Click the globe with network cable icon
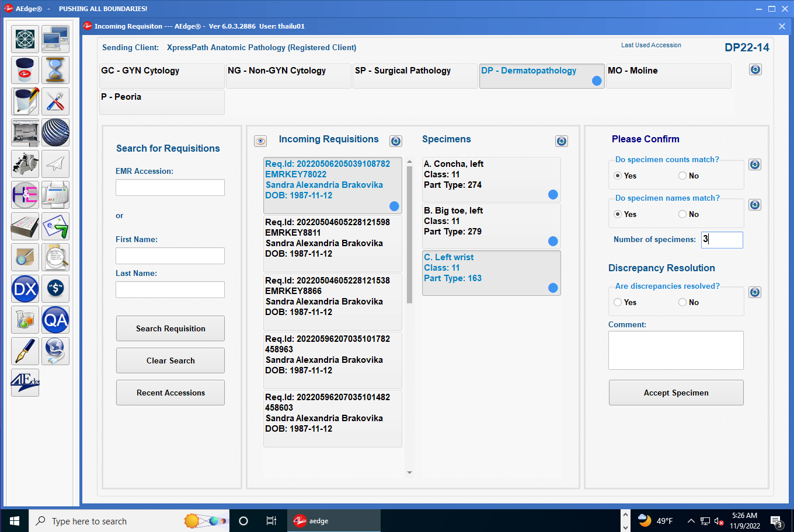794x532 pixels. (55, 351)
